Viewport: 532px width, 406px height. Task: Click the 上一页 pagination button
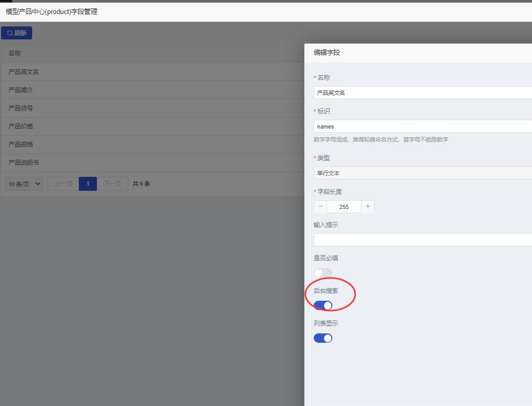pos(63,184)
